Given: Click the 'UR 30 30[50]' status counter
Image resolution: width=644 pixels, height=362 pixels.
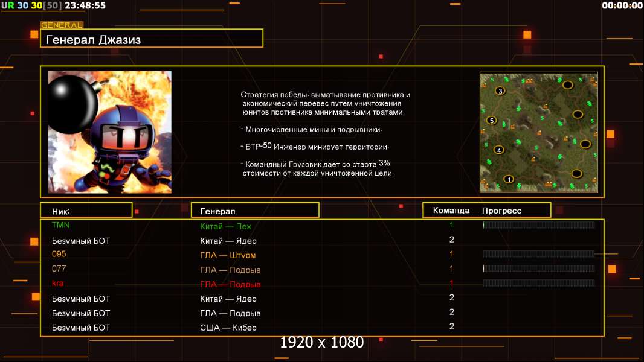Looking at the screenshot, I should (31, 5).
